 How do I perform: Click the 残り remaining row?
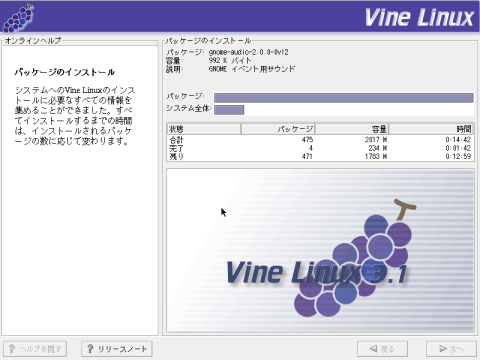tap(320, 156)
